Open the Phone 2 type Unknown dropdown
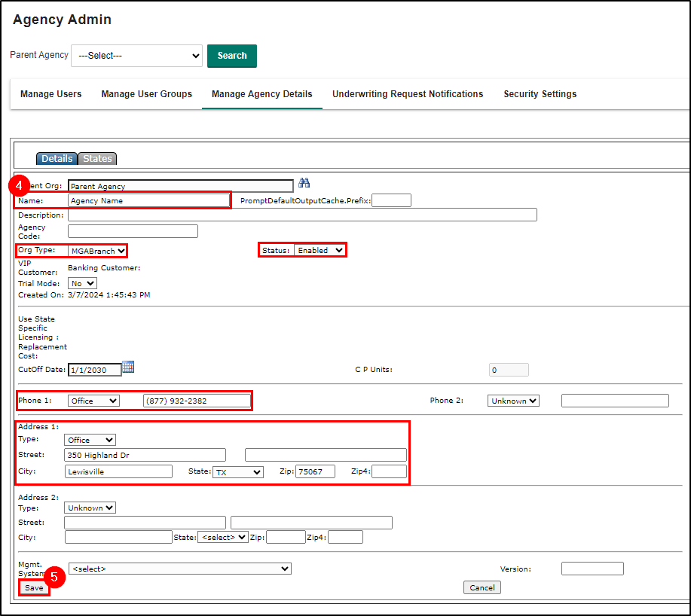This screenshot has height=616, width=691. tap(513, 401)
